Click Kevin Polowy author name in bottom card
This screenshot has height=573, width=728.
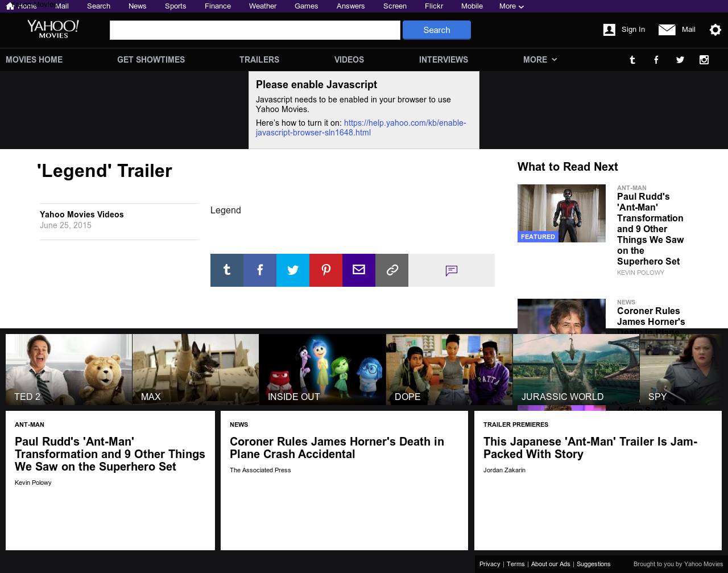click(33, 483)
